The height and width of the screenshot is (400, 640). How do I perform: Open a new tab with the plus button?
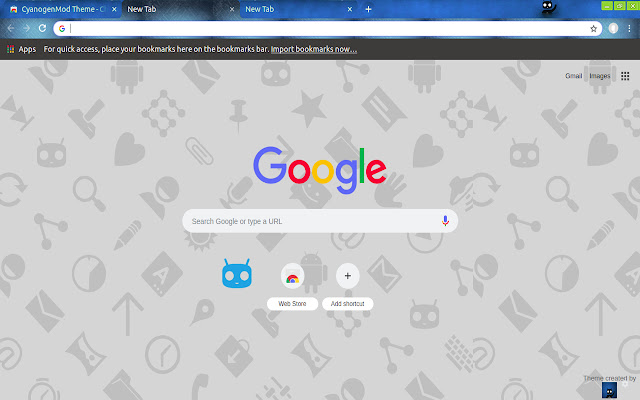[x=368, y=9]
